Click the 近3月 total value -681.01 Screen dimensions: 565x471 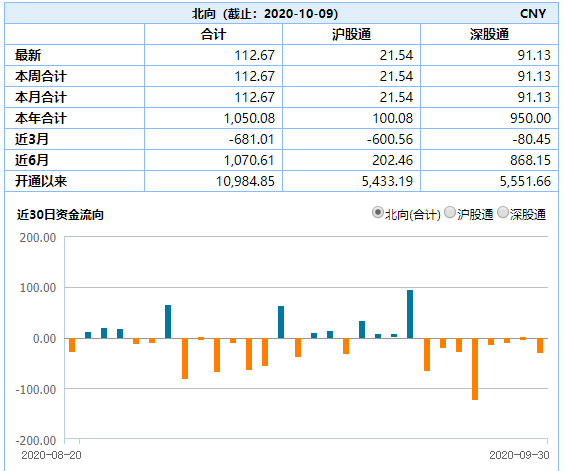[x=252, y=139]
